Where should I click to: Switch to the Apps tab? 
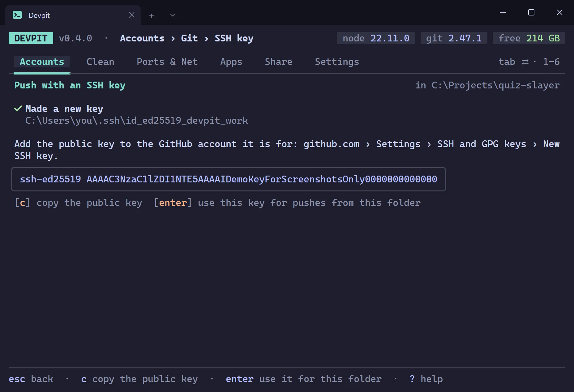(231, 62)
